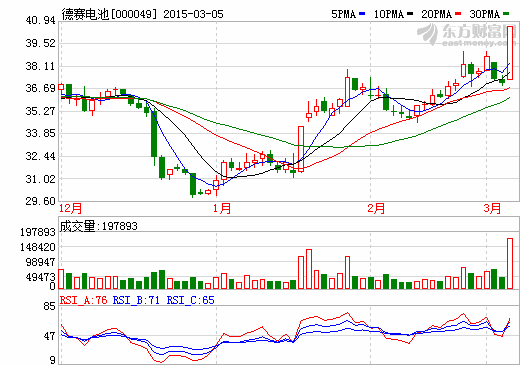Screen dimensions: 520x365
Task: Click the 成交量:197893 volume heading
Action: pyautogui.click(x=98, y=226)
